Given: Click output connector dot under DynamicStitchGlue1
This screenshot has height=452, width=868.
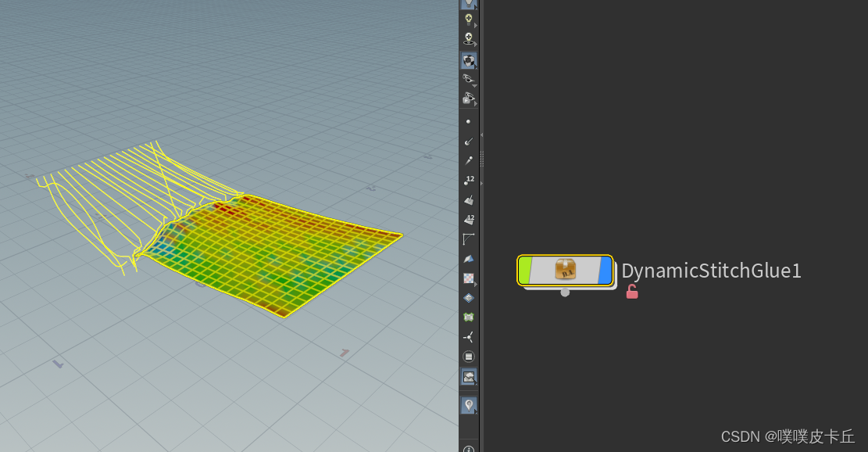Looking at the screenshot, I should point(565,292).
